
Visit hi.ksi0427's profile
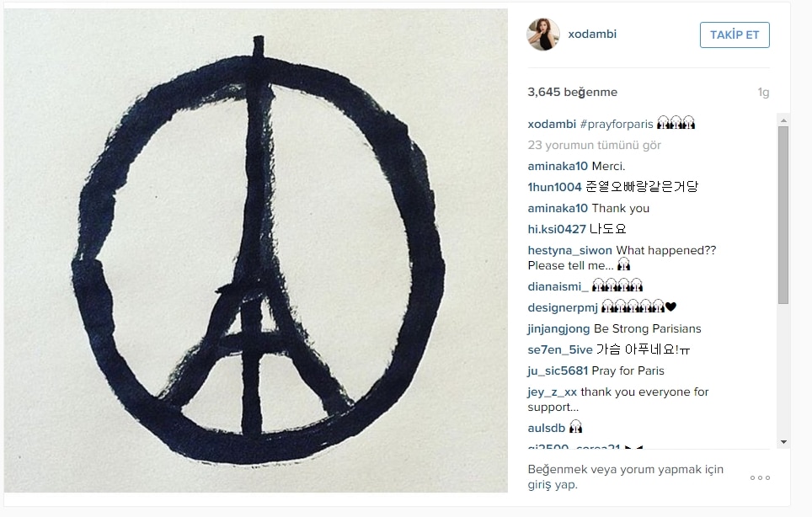click(x=557, y=229)
